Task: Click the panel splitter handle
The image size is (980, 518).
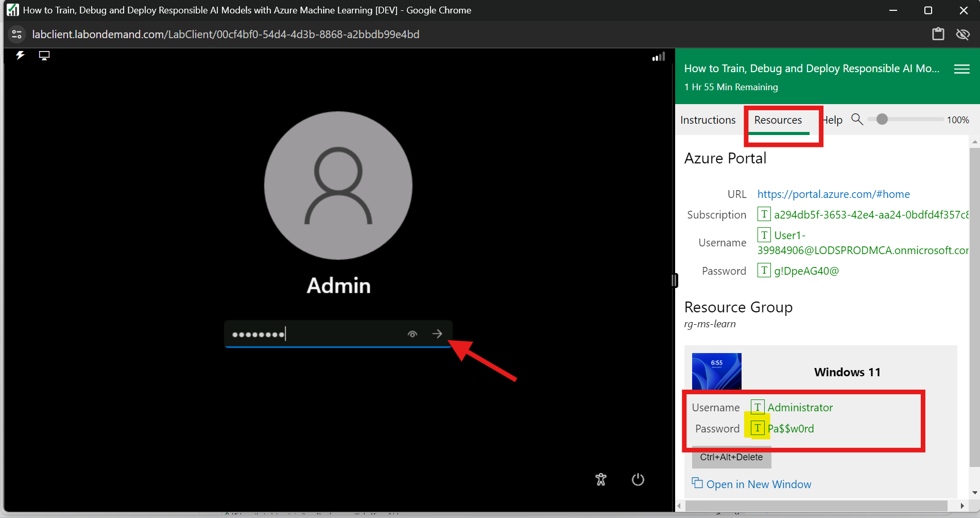Action: (675, 280)
